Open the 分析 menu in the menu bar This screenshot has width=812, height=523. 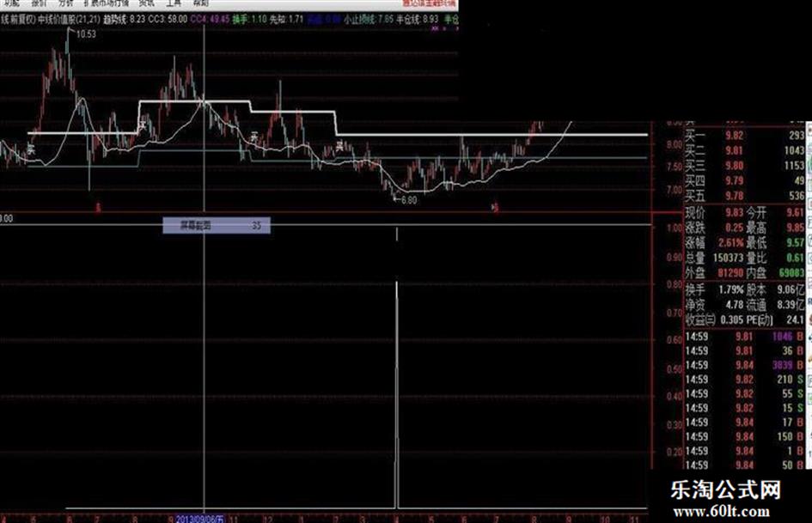[x=66, y=3]
